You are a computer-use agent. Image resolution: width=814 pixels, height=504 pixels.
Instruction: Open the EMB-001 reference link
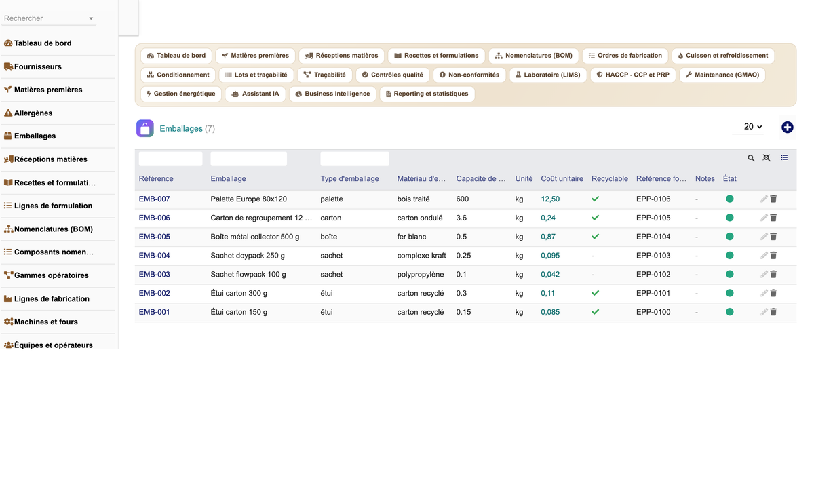click(155, 312)
